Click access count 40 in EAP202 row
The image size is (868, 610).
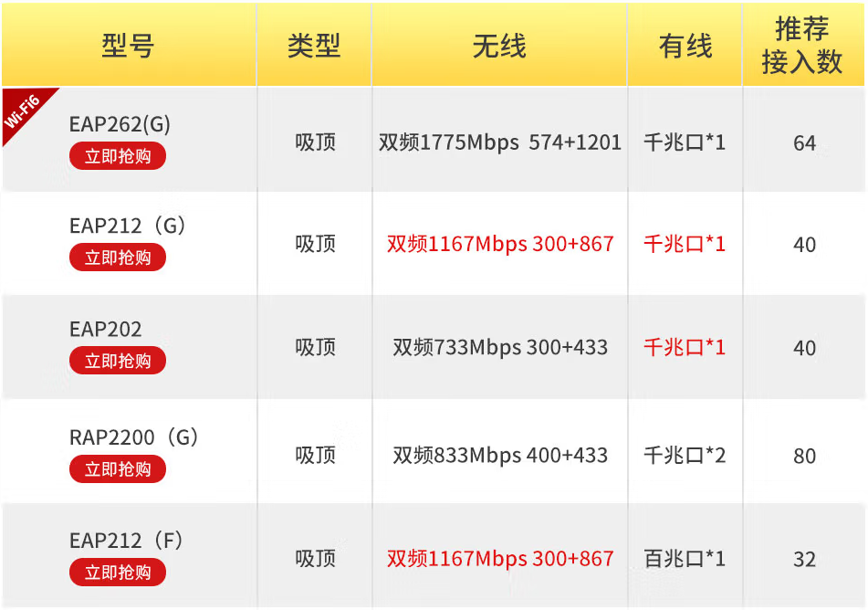click(804, 349)
